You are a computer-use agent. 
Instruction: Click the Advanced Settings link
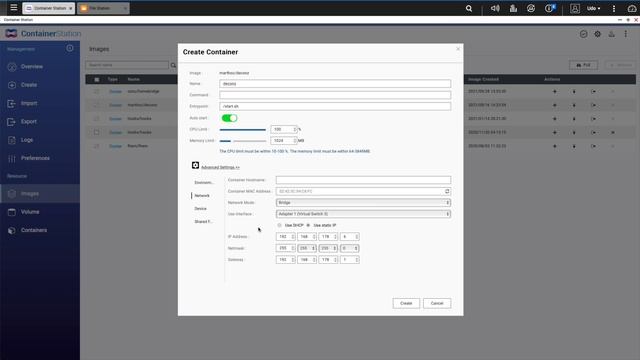(x=220, y=167)
